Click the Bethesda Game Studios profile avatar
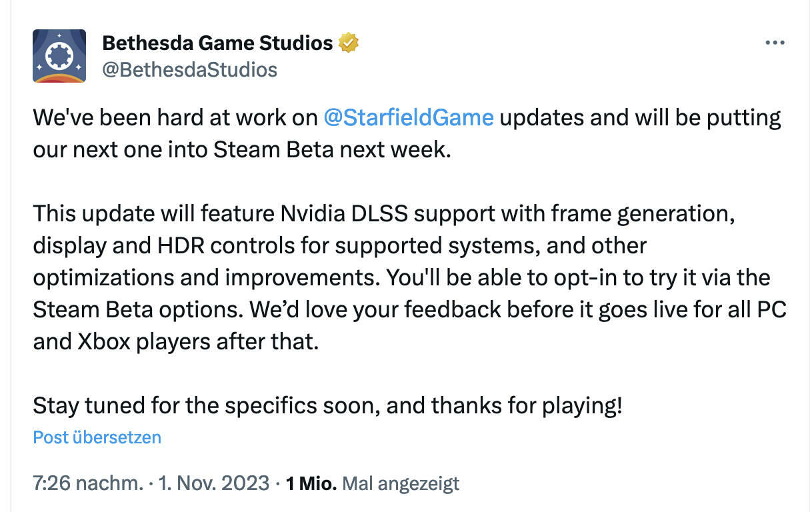Screen dimensions: 812x512 59,56
